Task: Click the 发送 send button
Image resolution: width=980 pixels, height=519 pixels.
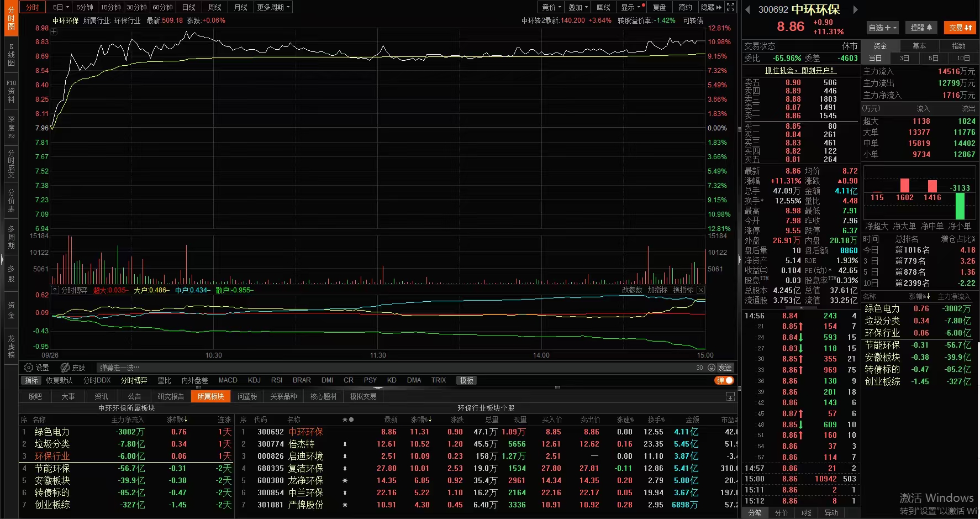Action: pyautogui.click(x=725, y=368)
